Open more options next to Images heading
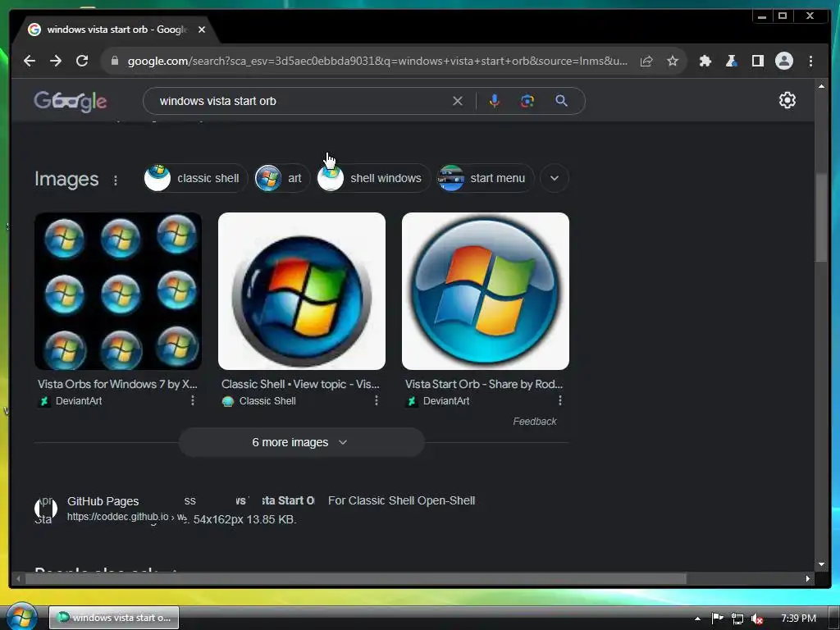This screenshot has height=630, width=840. pyautogui.click(x=115, y=180)
